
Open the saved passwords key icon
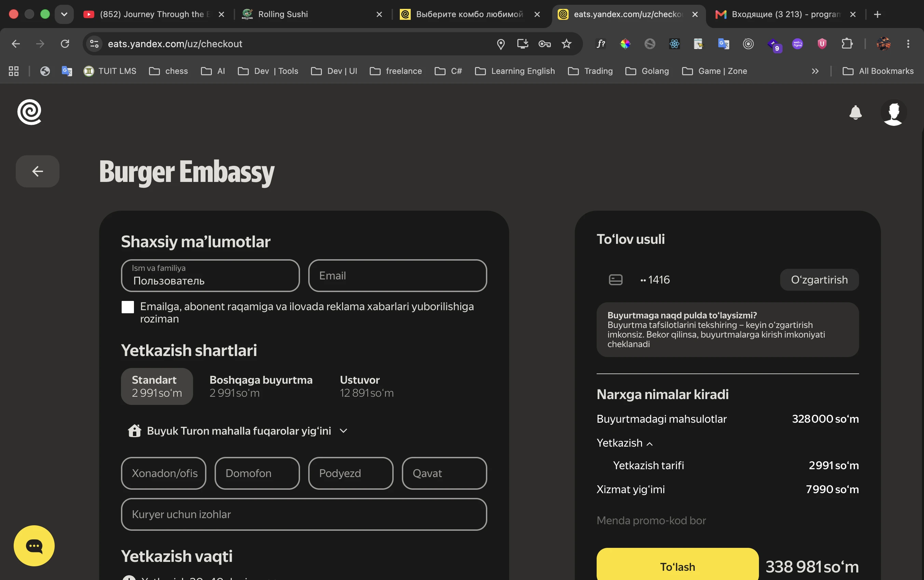pos(545,44)
